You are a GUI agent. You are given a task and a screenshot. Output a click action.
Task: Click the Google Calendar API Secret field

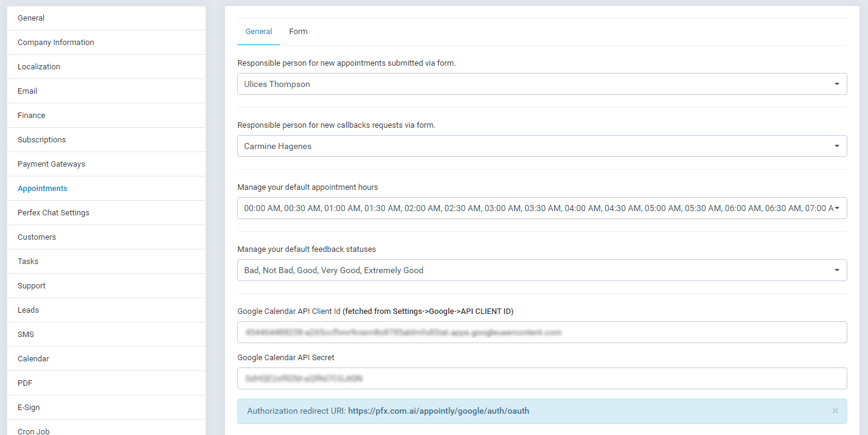[x=541, y=378]
